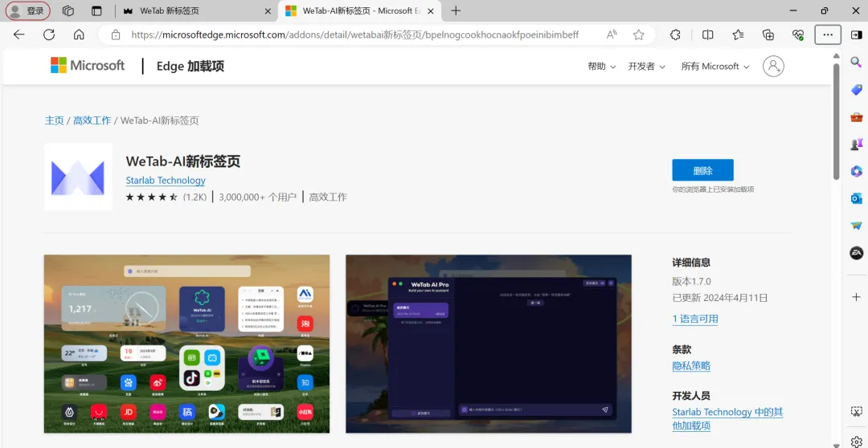Open sidebar settings gear icon
868x448 pixels.
click(857, 441)
